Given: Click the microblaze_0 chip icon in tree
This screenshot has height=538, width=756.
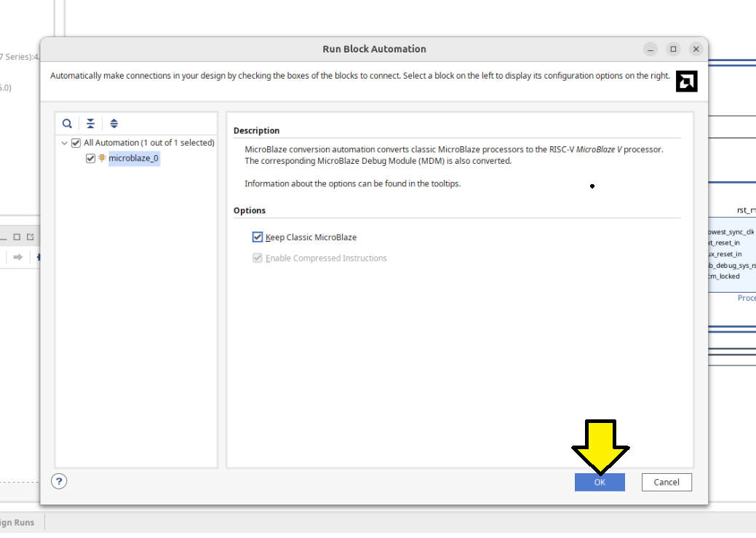Looking at the screenshot, I should click(102, 158).
